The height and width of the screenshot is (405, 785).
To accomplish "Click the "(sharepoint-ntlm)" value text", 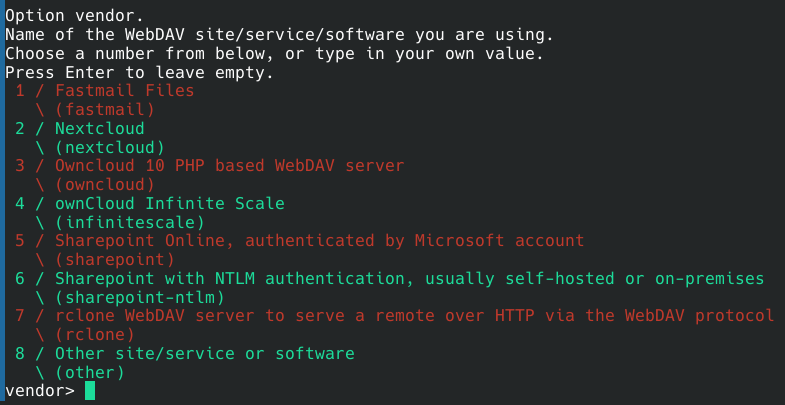I will (139, 298).
